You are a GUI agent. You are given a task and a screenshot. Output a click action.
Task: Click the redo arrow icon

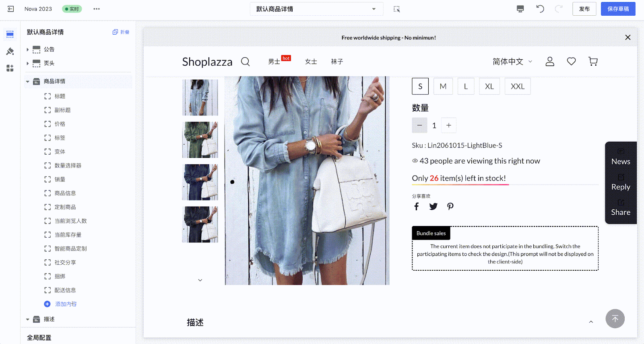point(559,9)
